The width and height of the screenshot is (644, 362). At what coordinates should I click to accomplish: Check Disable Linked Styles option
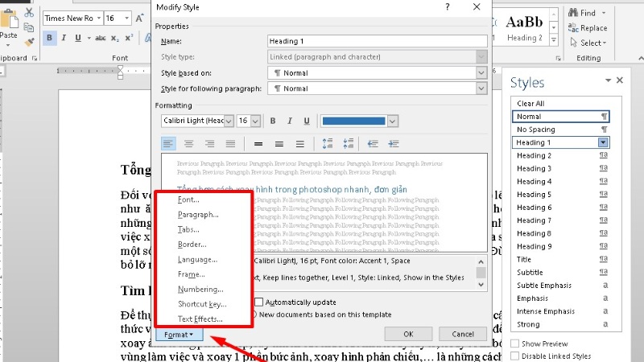[514, 356]
